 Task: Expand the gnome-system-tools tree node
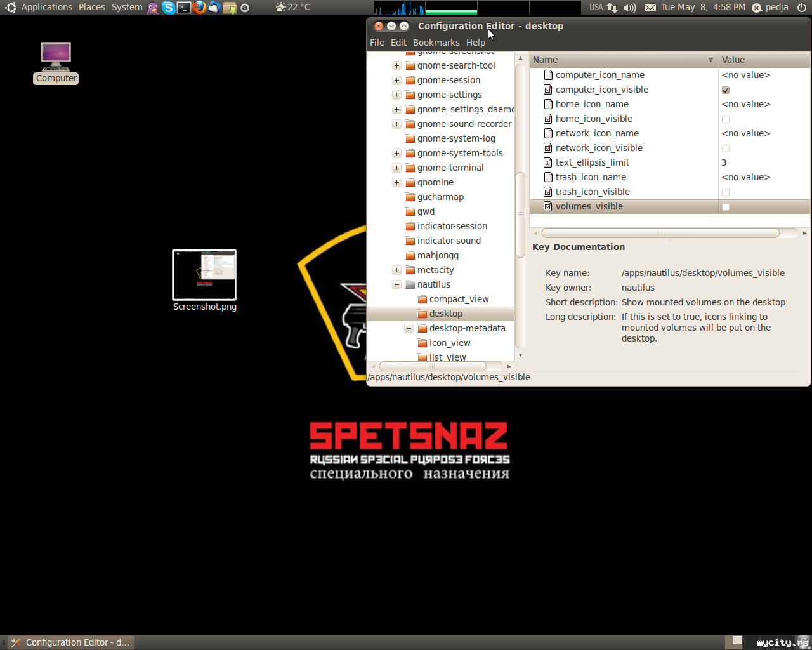pyautogui.click(x=396, y=153)
